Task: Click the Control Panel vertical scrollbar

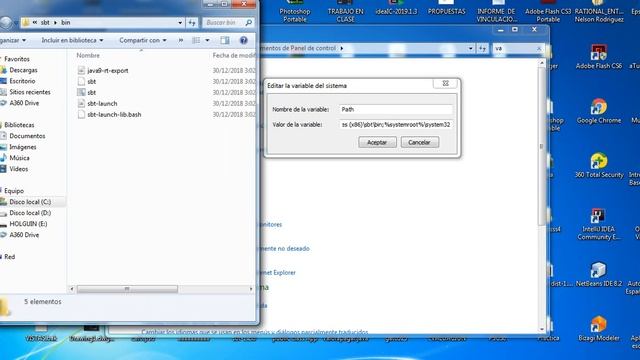Action: point(542,147)
